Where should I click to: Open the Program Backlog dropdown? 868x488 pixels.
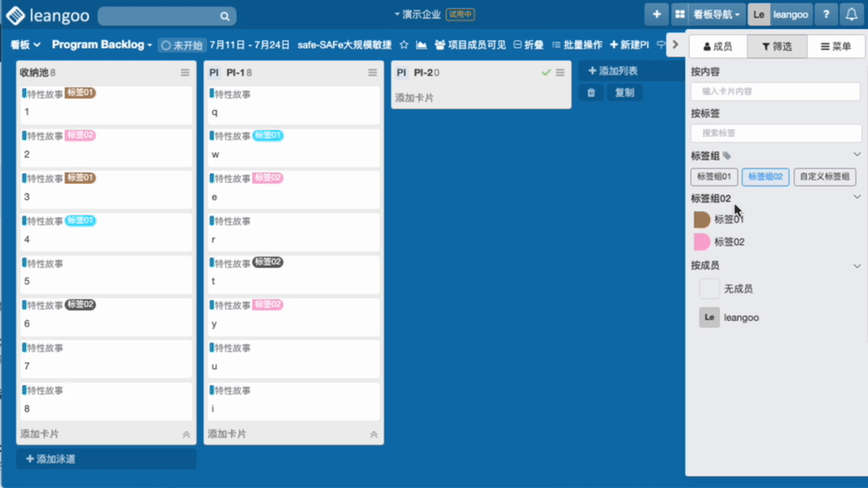[x=102, y=44]
